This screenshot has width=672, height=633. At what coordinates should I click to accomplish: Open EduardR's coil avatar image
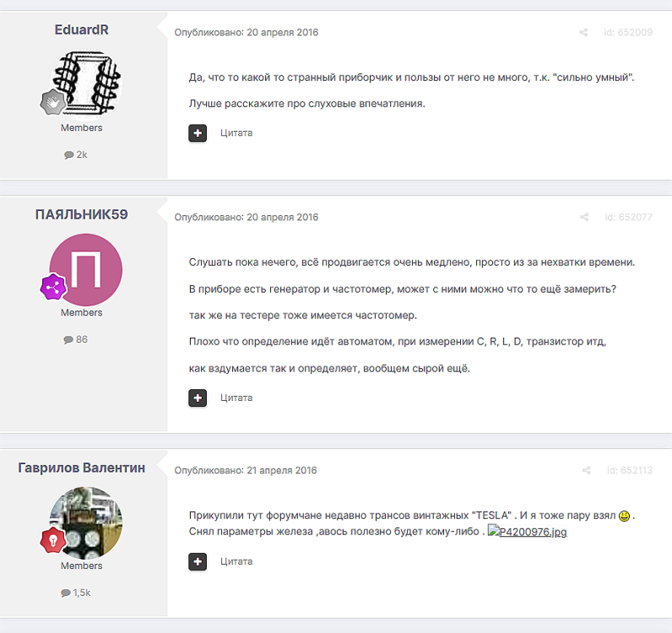click(x=86, y=84)
